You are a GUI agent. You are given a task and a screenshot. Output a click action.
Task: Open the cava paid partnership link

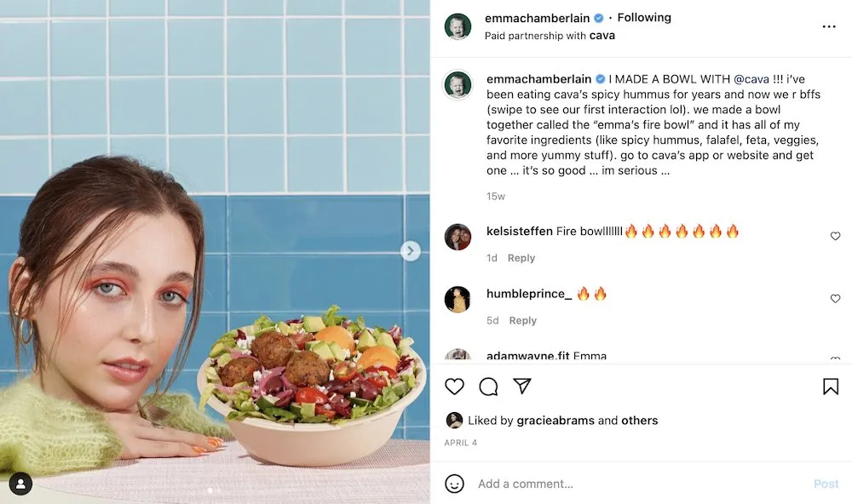click(602, 36)
